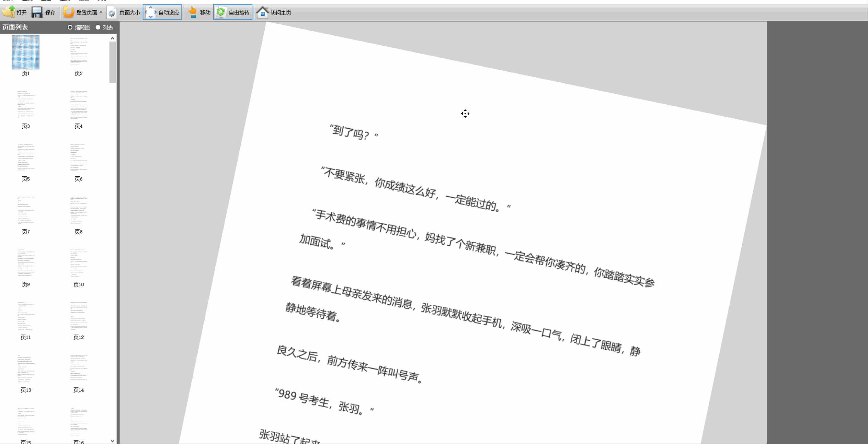
Task: Click the scroll-up chevron in page list
Action: point(113,38)
